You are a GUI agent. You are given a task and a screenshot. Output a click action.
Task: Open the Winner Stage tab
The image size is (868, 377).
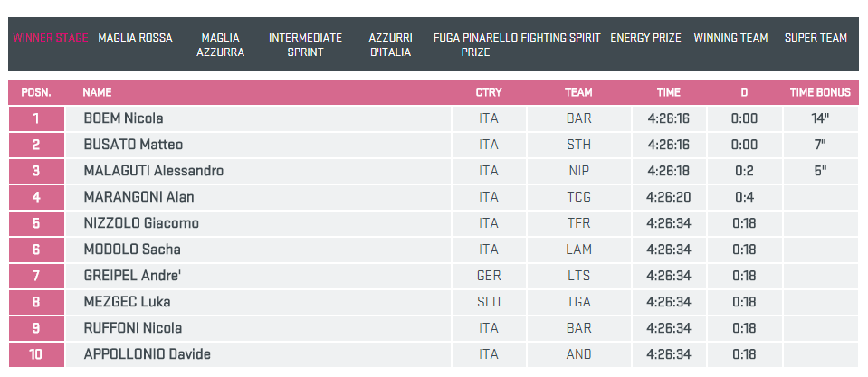pos(51,38)
